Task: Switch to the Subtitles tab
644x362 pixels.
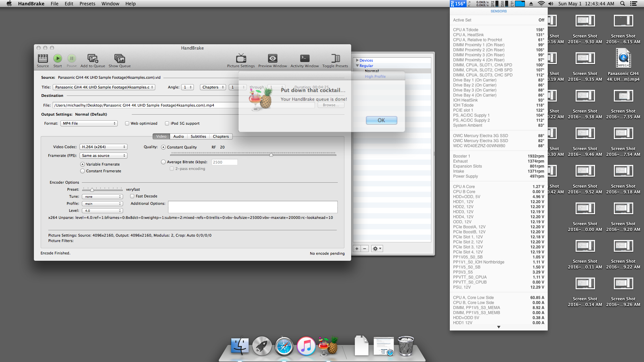Action: pyautogui.click(x=198, y=136)
